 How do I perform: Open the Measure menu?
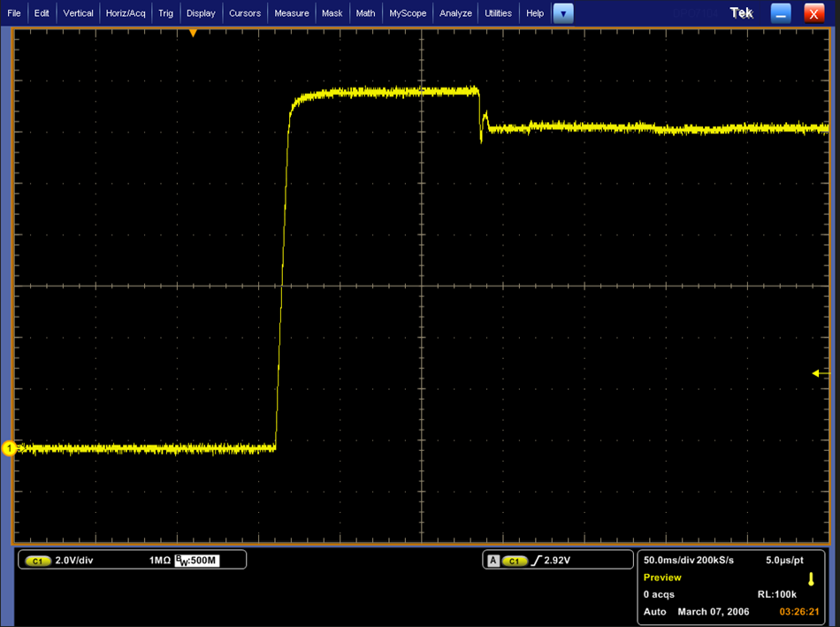[x=292, y=13]
